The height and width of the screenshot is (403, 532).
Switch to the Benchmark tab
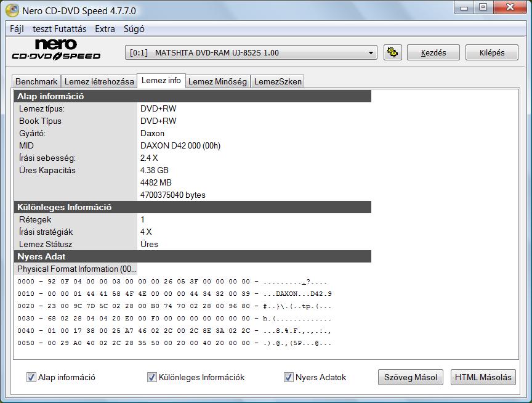[x=36, y=82]
